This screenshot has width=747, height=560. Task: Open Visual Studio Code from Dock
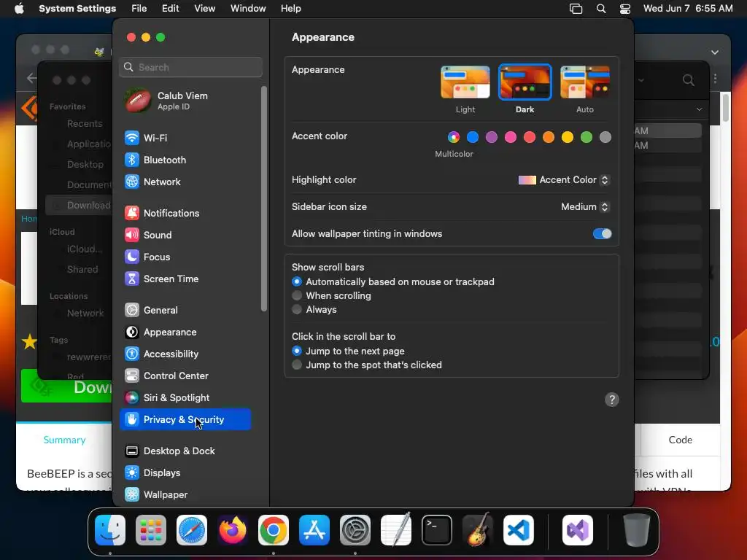[x=519, y=530]
